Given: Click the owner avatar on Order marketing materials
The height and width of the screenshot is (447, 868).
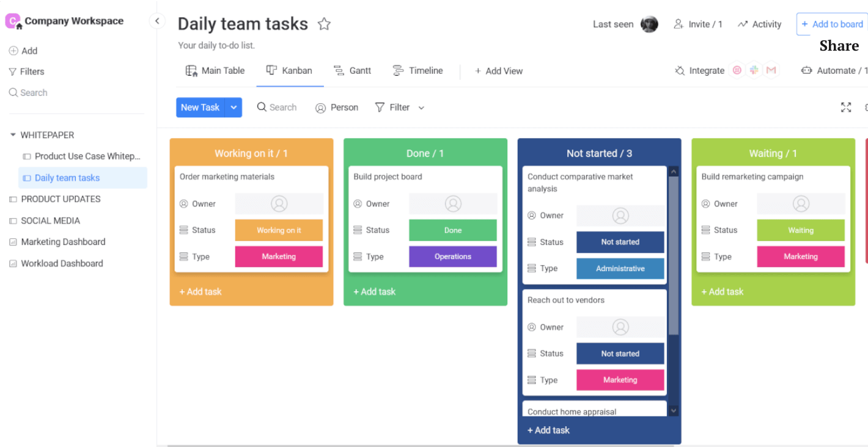Looking at the screenshot, I should tap(279, 204).
